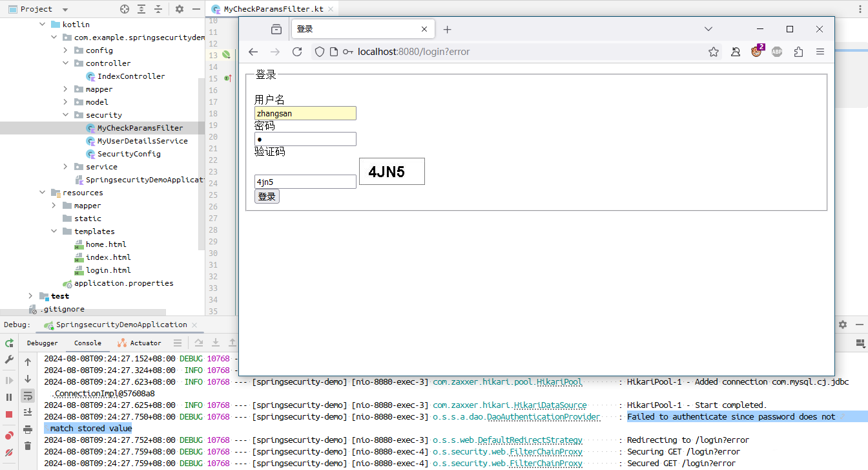Open login.html in project tree

click(108, 270)
